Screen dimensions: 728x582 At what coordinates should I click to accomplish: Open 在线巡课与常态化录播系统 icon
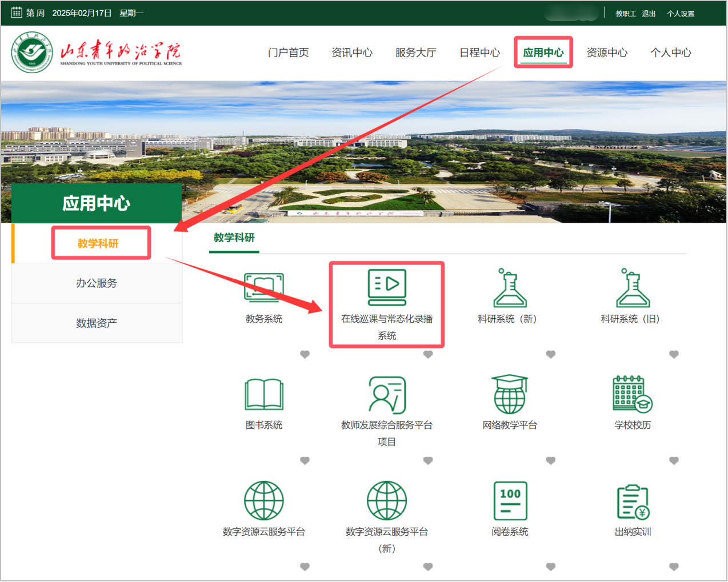pyautogui.click(x=387, y=287)
